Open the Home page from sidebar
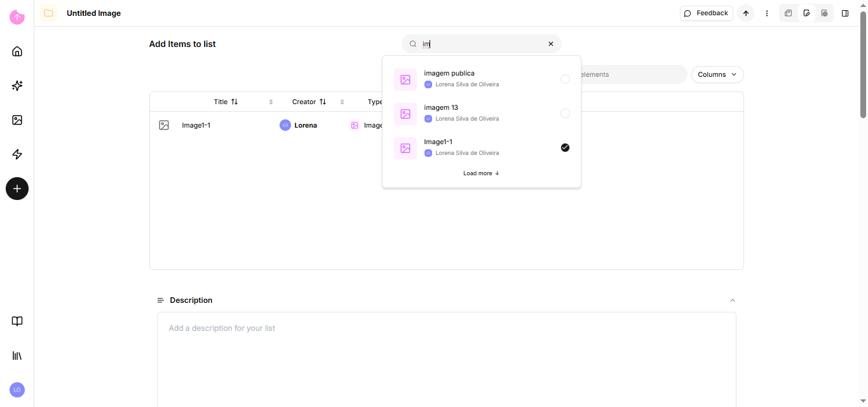Image resolution: width=868 pixels, height=407 pixels. (x=17, y=51)
